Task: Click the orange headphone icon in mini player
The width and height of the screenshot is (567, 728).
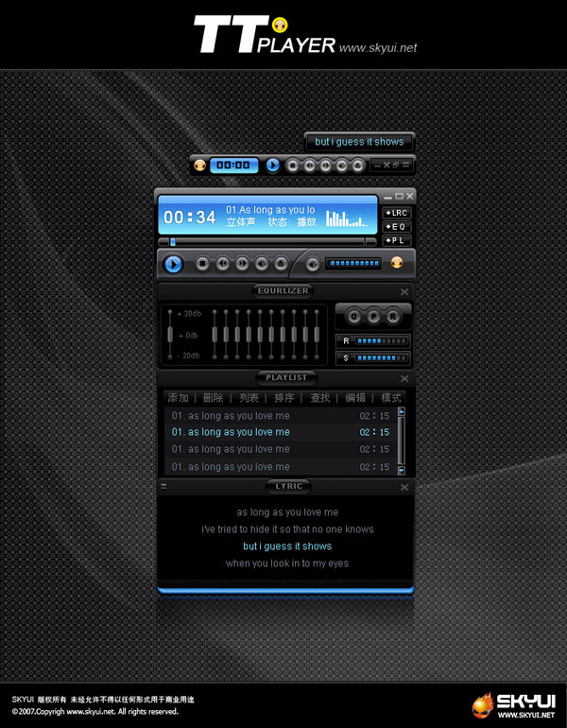Action: [x=199, y=165]
